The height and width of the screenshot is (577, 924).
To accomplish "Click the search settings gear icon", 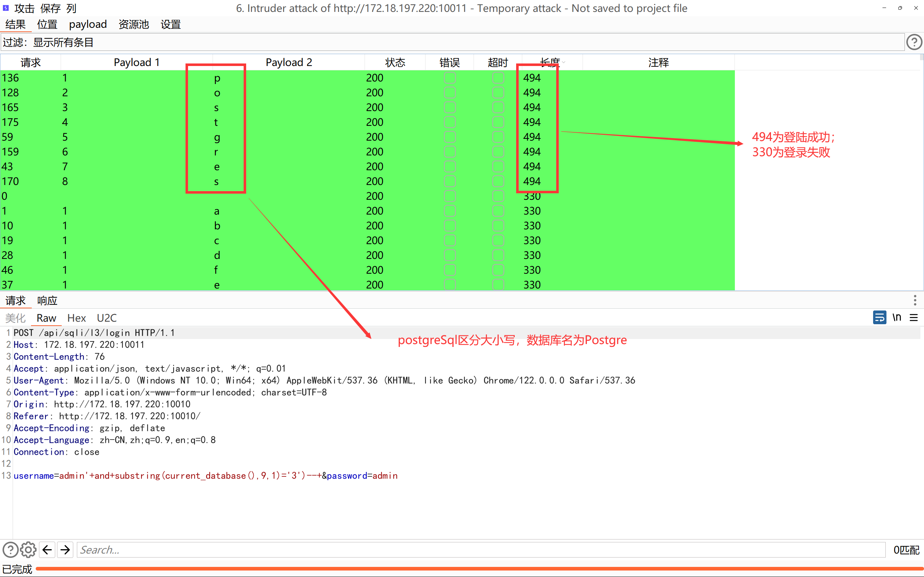I will click(x=28, y=550).
